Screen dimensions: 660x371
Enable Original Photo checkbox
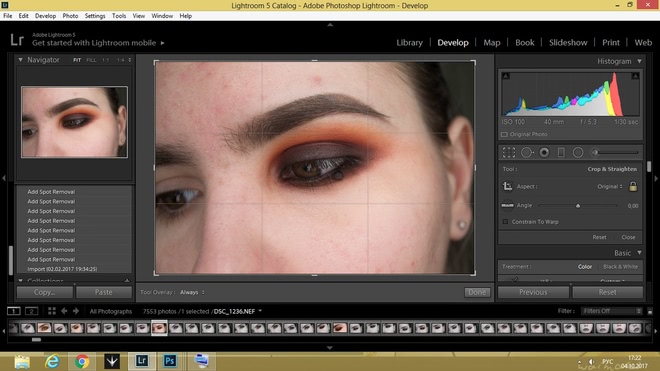(x=504, y=134)
